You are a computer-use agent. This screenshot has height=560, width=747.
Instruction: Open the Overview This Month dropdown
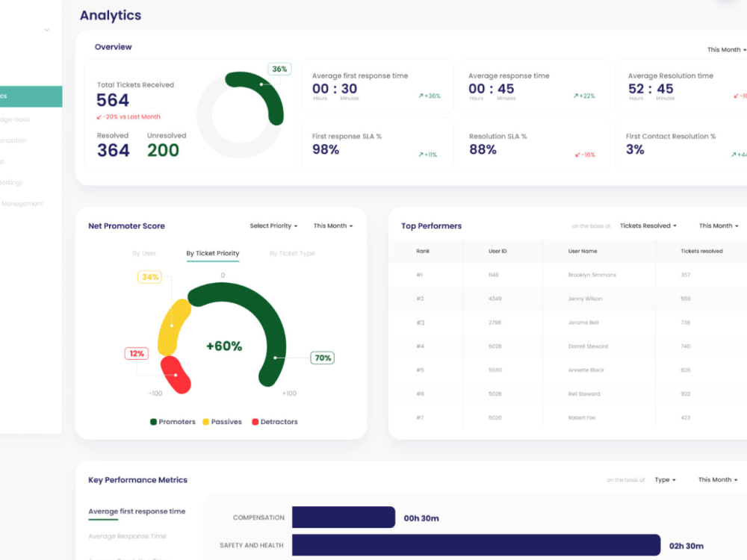pos(727,49)
